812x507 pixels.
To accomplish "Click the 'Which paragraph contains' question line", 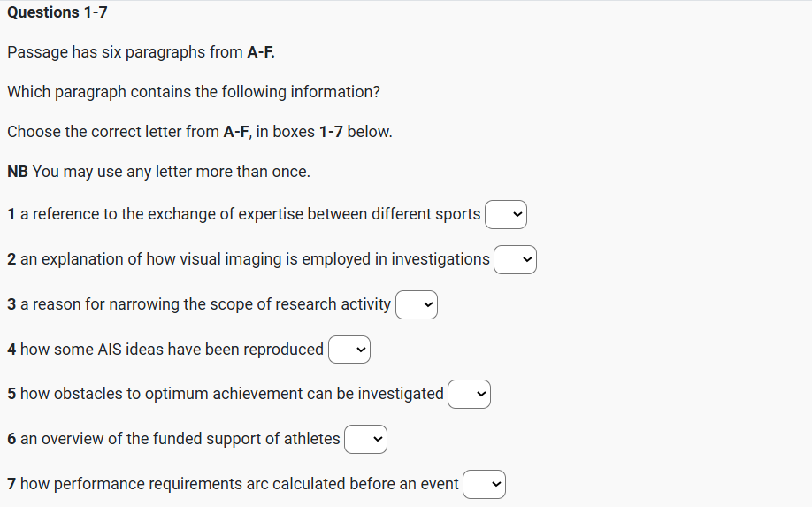I will pyautogui.click(x=194, y=92).
